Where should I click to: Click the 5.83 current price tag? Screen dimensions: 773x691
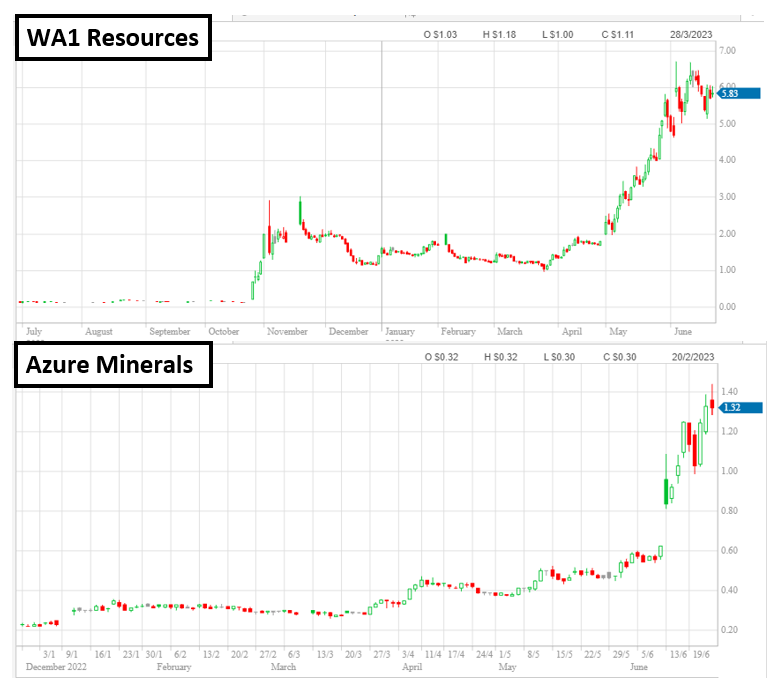pos(738,93)
